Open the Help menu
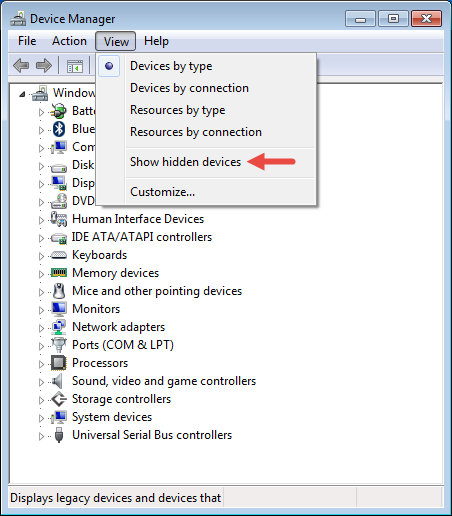 [x=156, y=41]
